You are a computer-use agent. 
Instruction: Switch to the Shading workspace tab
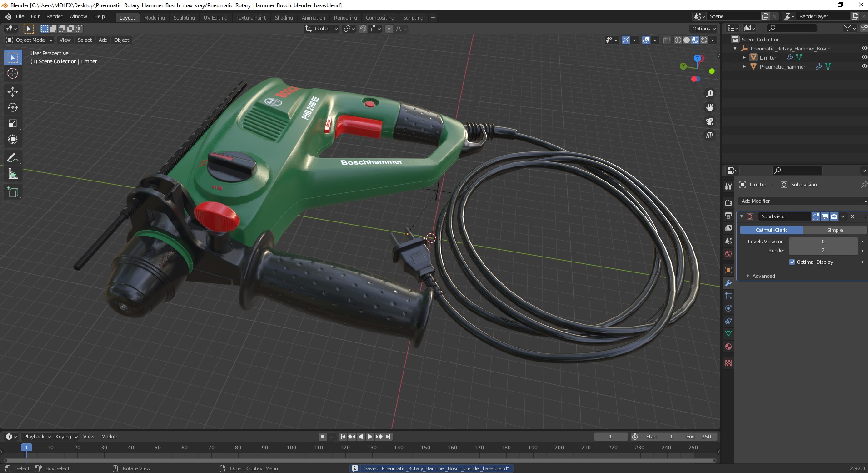coord(284,18)
